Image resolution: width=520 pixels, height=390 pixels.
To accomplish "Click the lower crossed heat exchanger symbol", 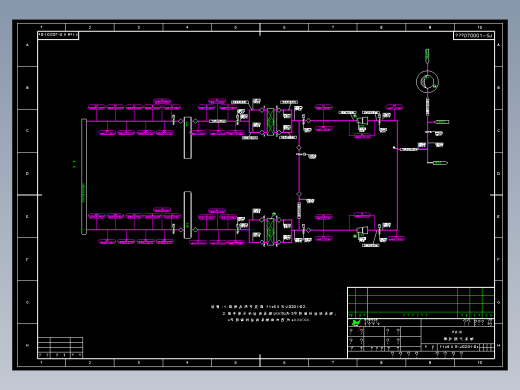I will [x=270, y=231].
